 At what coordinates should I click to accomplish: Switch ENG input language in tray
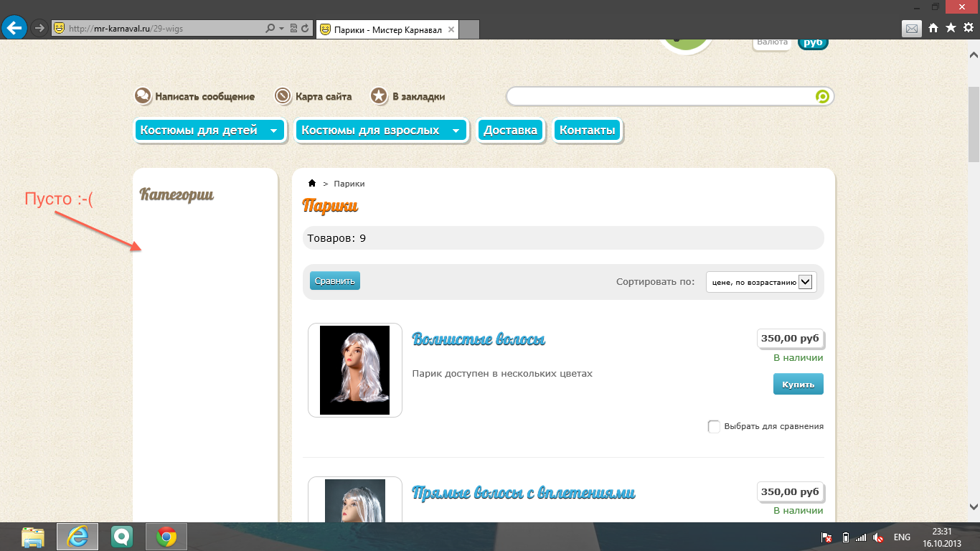902,537
